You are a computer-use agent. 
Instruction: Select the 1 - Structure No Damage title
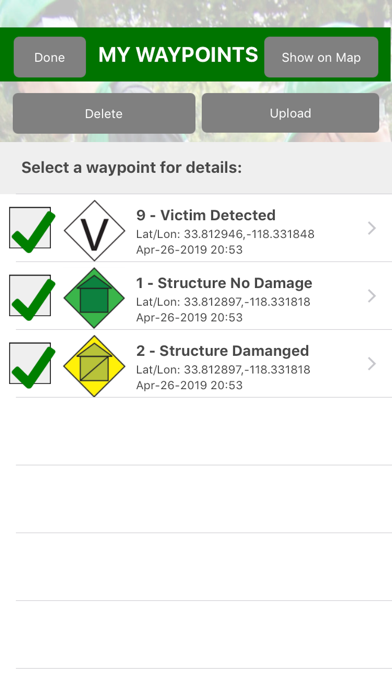tap(224, 283)
